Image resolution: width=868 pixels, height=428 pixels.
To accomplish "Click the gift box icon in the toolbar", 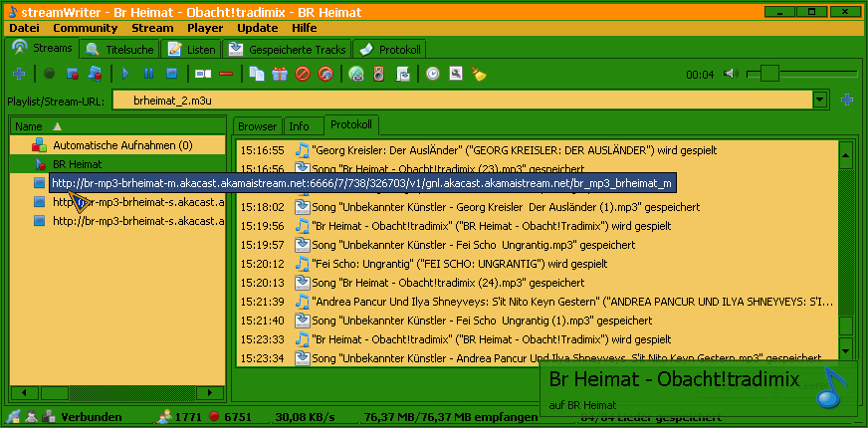I will click(x=280, y=74).
